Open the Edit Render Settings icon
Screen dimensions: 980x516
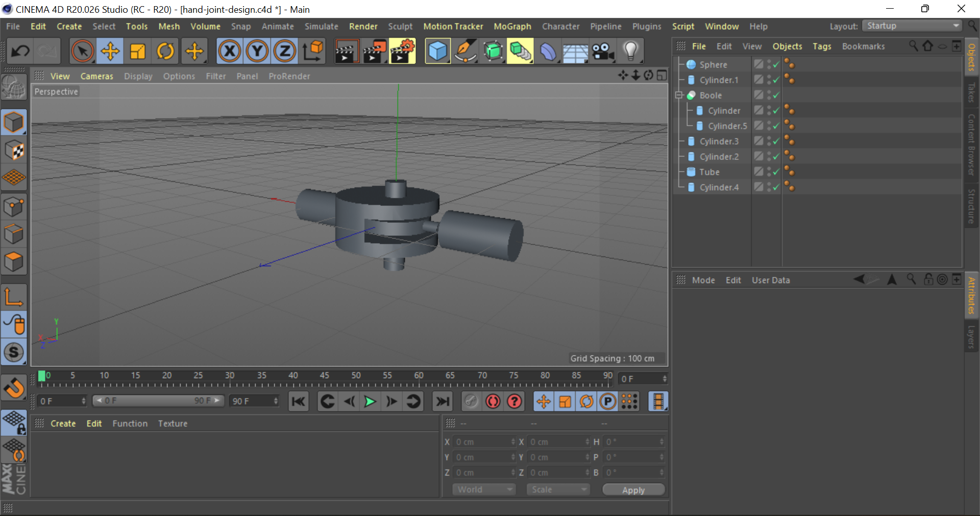click(402, 51)
